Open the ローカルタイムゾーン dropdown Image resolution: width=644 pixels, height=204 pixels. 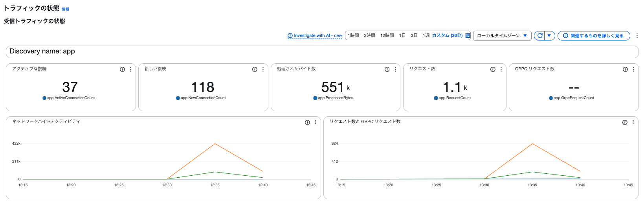coord(502,35)
